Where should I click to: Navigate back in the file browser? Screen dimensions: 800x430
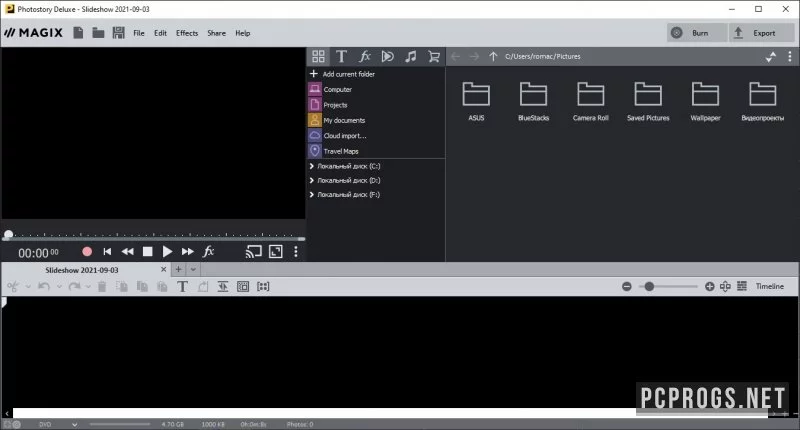[455, 57]
